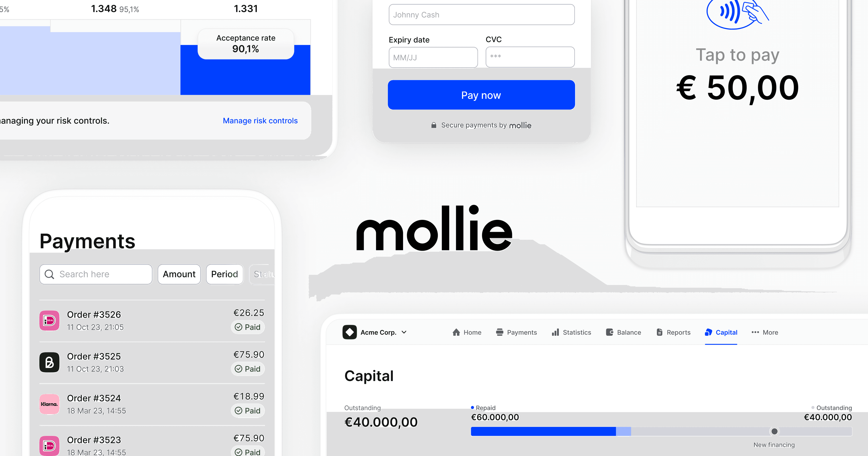Click the Reports document icon
868x456 pixels.
[x=659, y=332]
